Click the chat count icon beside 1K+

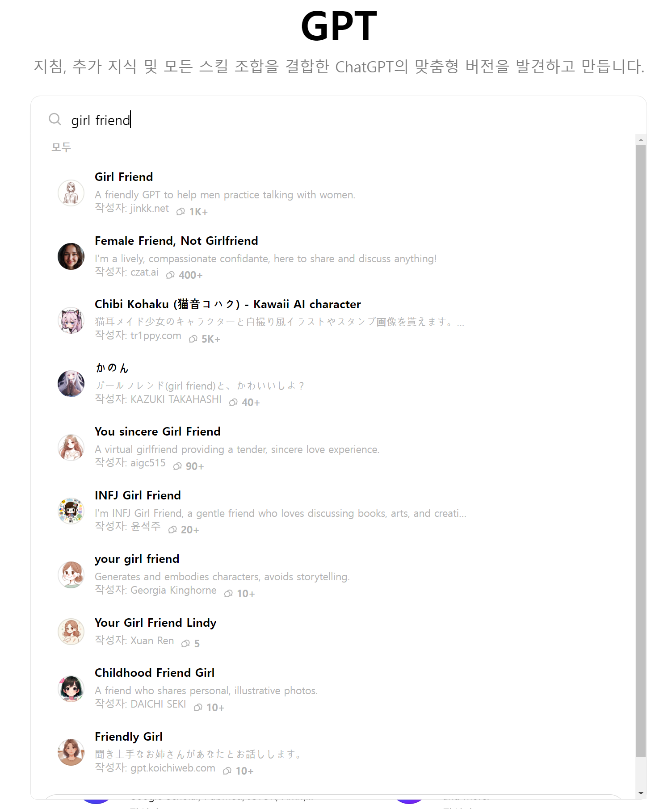point(181,212)
